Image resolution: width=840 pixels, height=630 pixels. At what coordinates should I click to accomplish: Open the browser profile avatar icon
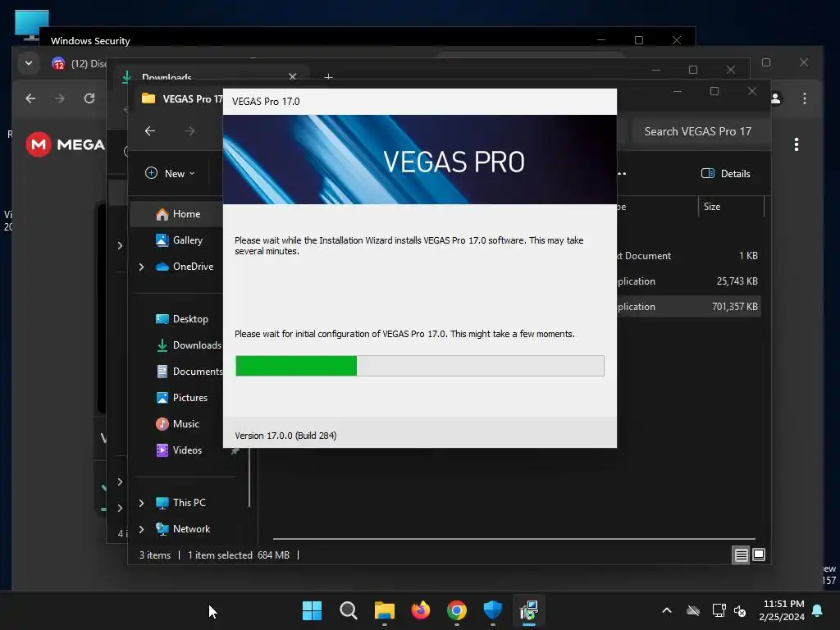coord(775,98)
